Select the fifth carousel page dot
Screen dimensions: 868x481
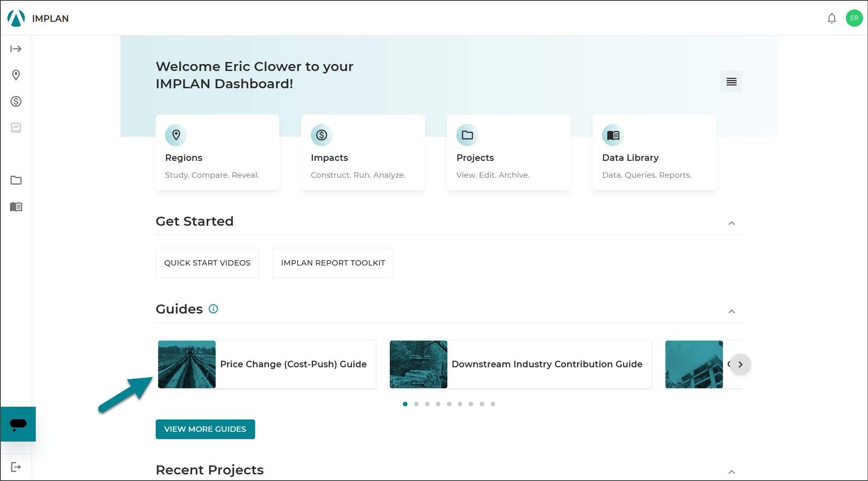449,404
